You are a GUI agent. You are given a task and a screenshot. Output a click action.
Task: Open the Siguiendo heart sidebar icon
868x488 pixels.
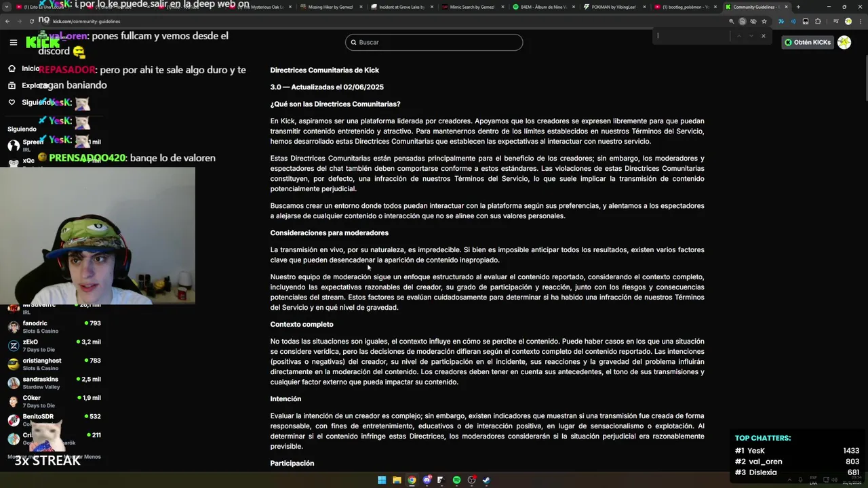pos(12,102)
